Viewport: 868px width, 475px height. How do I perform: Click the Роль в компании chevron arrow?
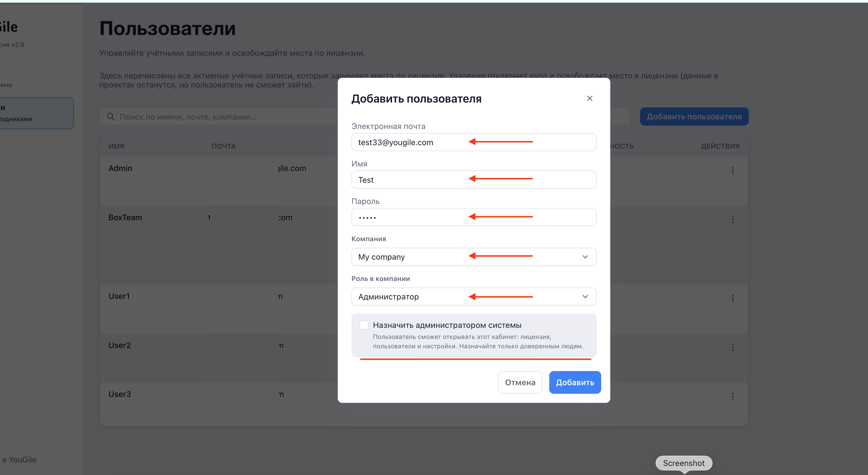point(585,297)
